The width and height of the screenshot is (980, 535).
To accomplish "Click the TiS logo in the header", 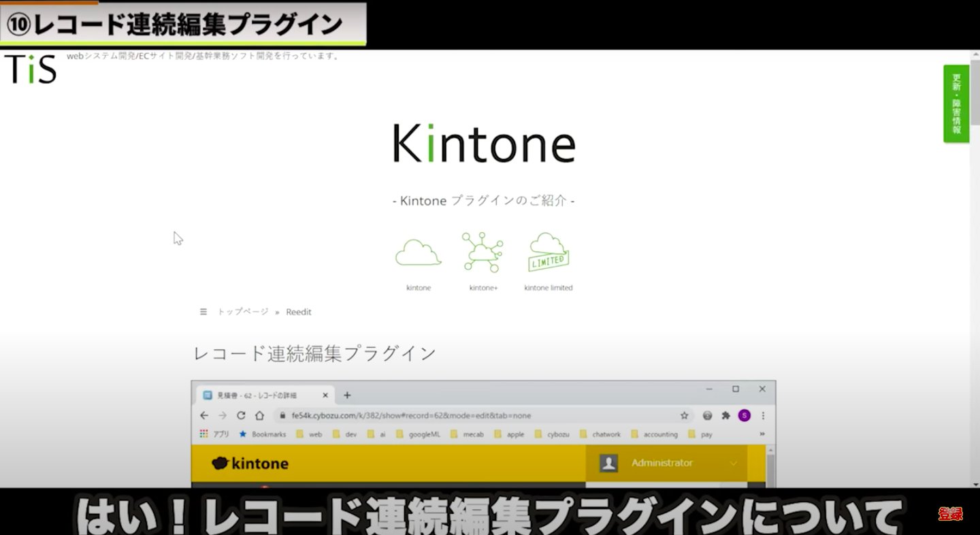I will click(31, 69).
